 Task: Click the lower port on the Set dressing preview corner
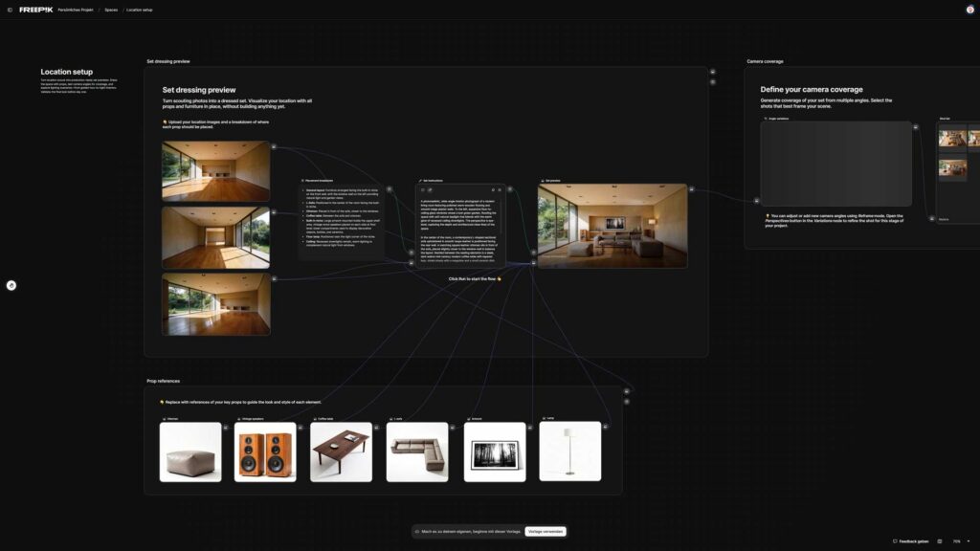coord(712,82)
